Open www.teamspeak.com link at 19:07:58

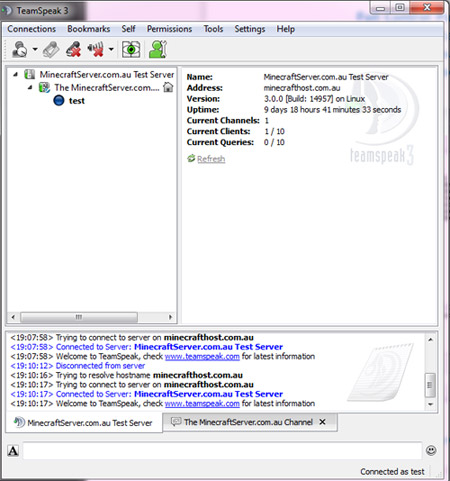[x=202, y=357]
